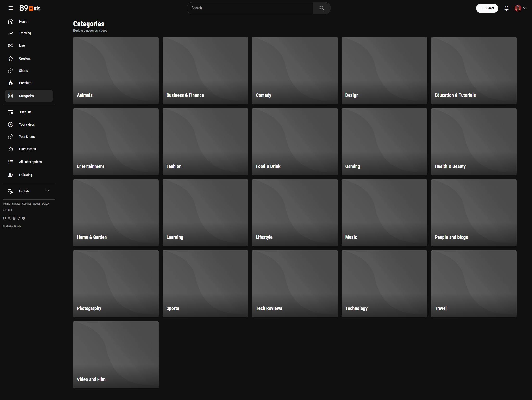Click the Create button
Screen dimensions: 532x400
coord(487,8)
